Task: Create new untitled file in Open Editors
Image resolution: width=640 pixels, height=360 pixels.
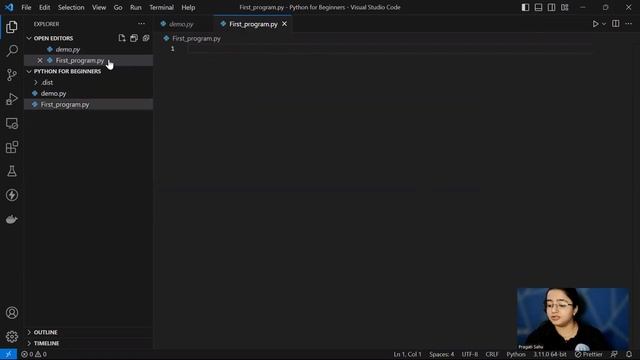Action: click(x=122, y=38)
